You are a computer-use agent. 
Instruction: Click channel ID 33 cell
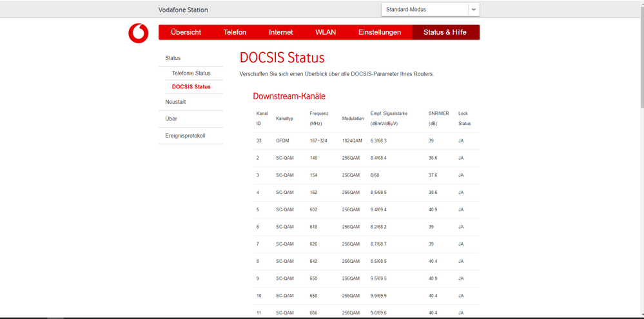(x=259, y=141)
